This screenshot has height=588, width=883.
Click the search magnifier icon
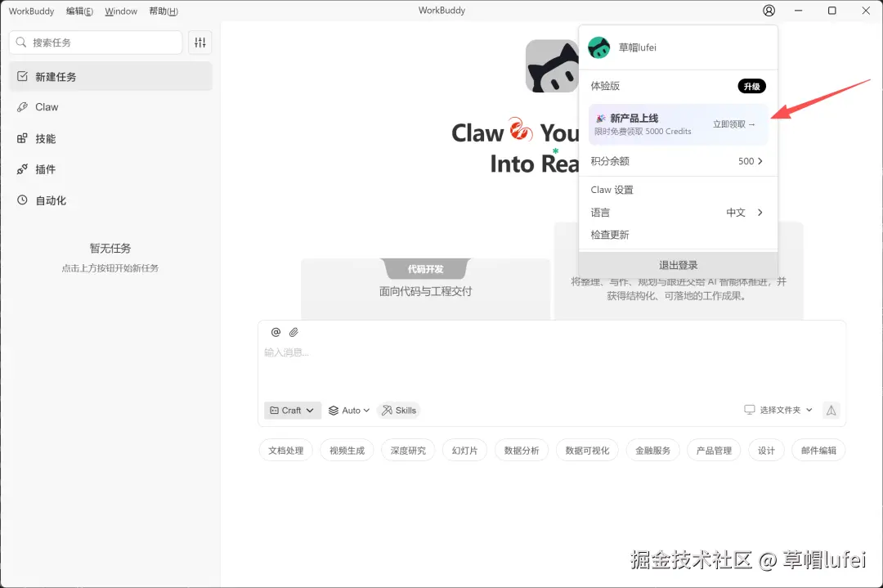[21, 43]
